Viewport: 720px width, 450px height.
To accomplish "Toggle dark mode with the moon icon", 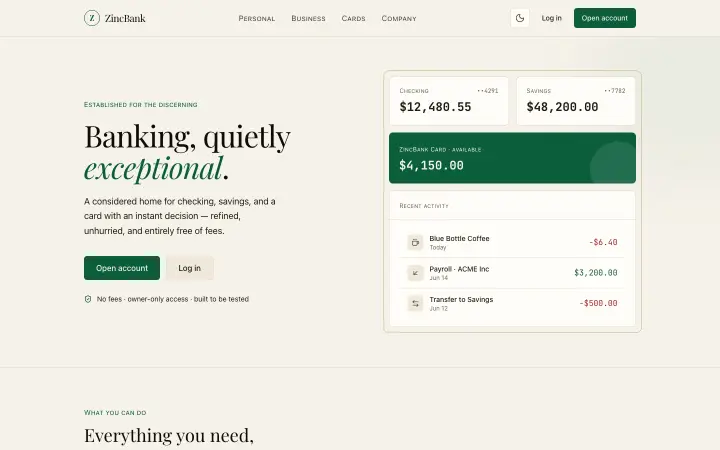I will (520, 18).
